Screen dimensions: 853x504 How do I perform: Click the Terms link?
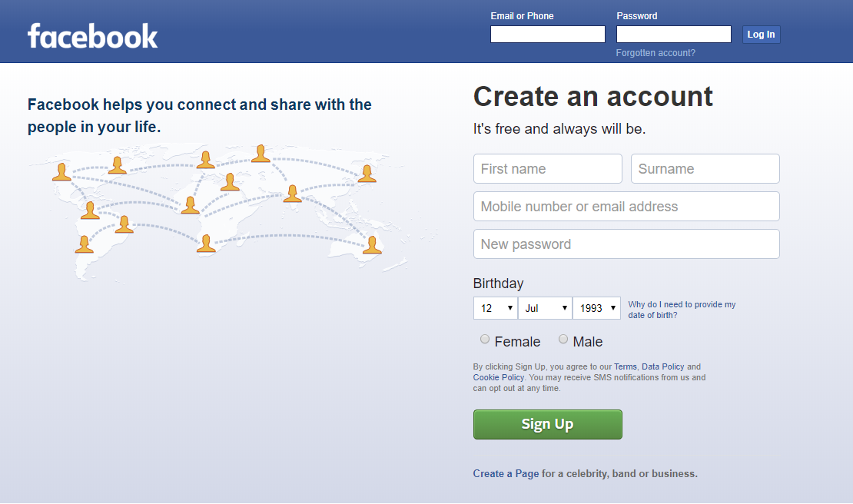pos(625,367)
